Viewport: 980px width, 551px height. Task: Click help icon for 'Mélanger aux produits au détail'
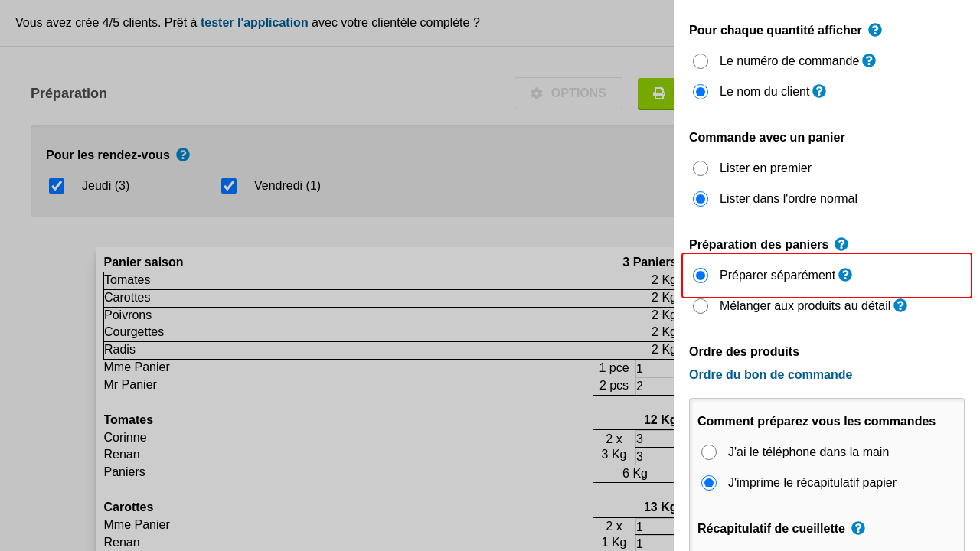[x=900, y=305]
